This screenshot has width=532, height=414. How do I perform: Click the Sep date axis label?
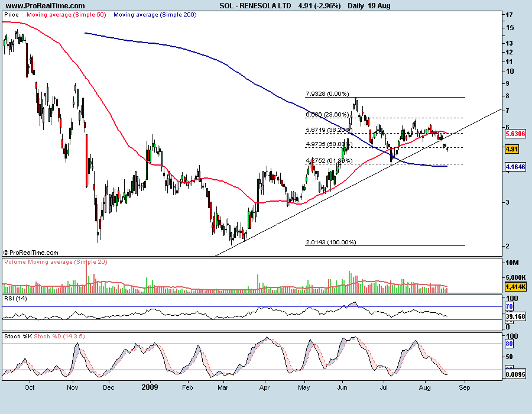(465, 387)
